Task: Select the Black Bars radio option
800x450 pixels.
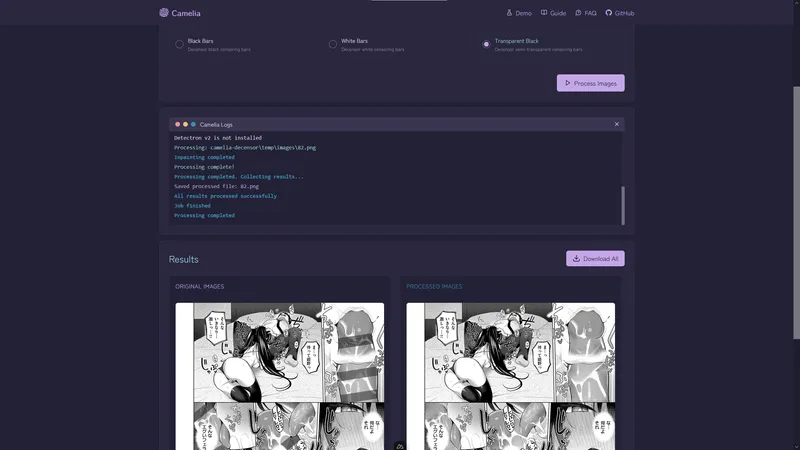Action: coord(179,44)
